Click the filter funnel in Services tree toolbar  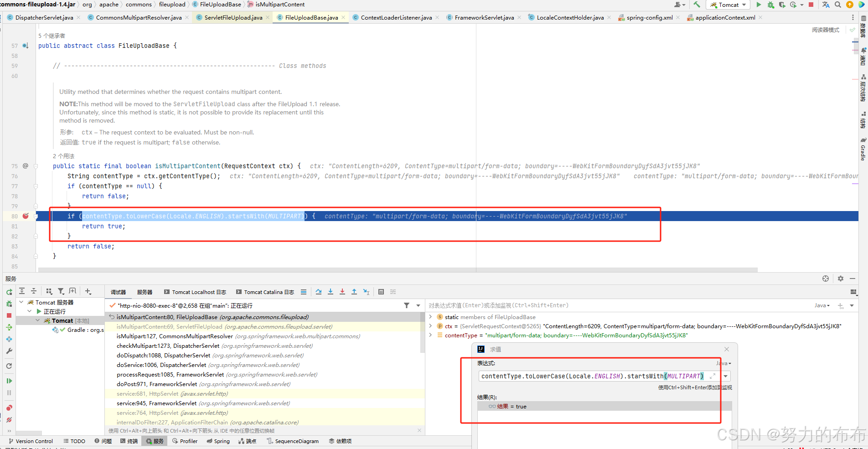(61, 291)
